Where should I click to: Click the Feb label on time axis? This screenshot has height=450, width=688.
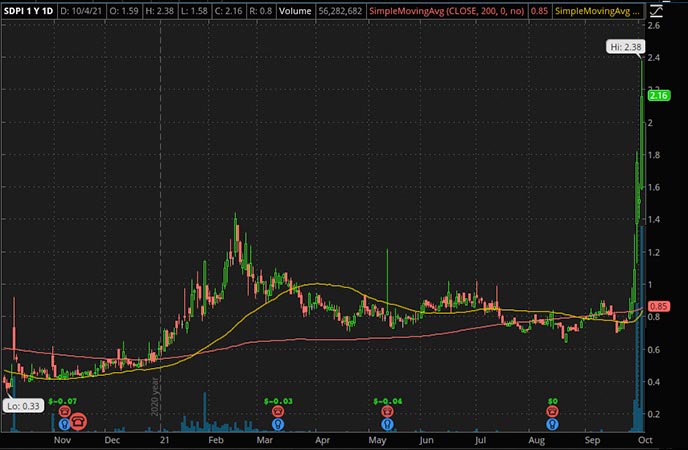coord(215,440)
